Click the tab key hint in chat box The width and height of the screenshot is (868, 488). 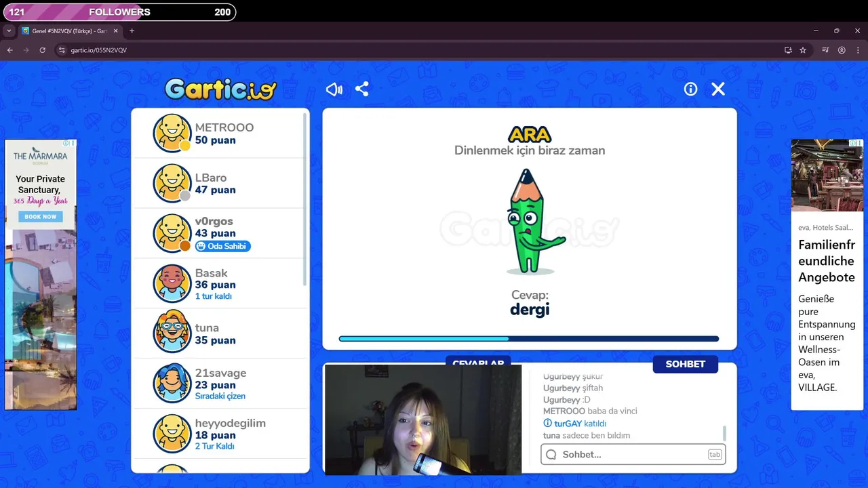point(715,455)
